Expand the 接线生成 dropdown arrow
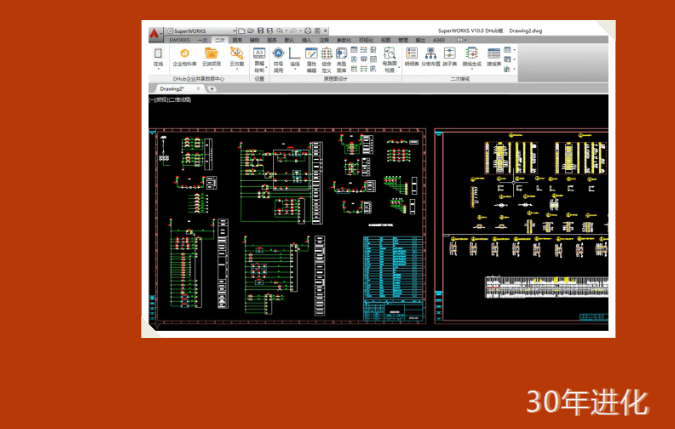Screen dimensions: 675x429 pyautogui.click(x=472, y=69)
